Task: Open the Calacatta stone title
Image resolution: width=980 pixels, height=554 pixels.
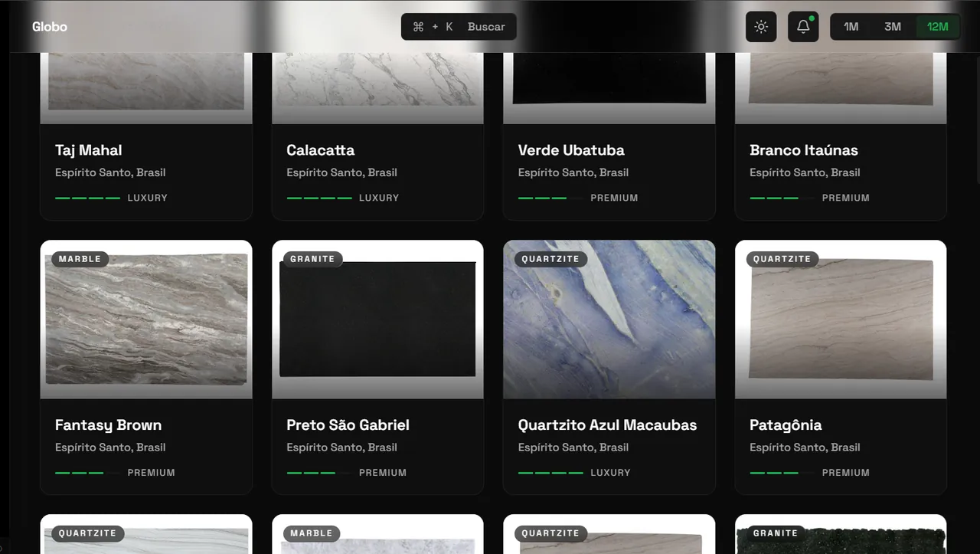Action: (321, 150)
